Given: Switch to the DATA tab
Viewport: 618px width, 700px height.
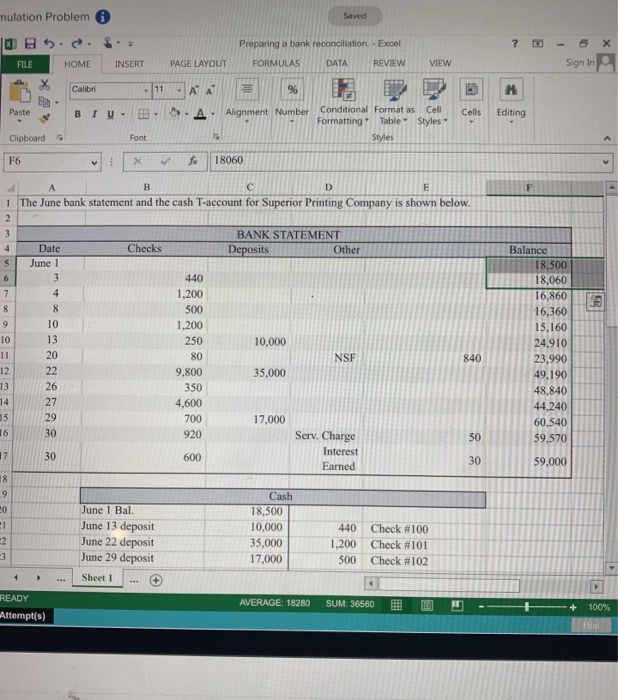Looking at the screenshot, I should coord(336,63).
